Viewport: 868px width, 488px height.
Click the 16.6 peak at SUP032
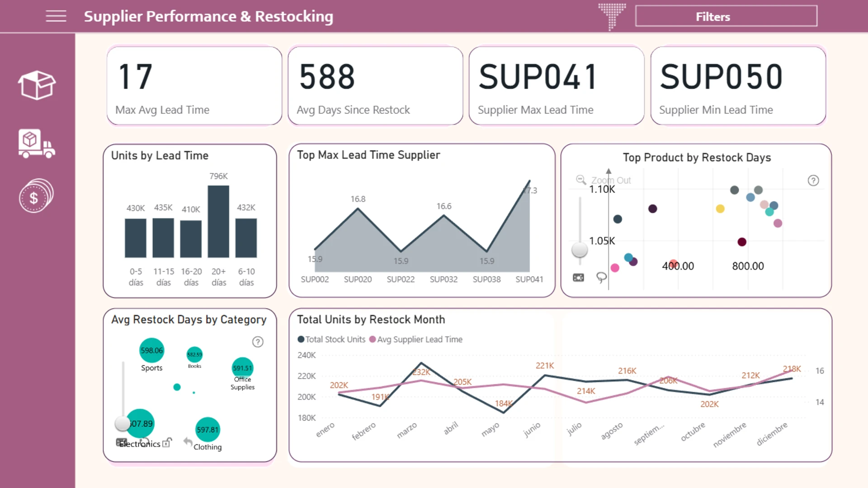444,216
